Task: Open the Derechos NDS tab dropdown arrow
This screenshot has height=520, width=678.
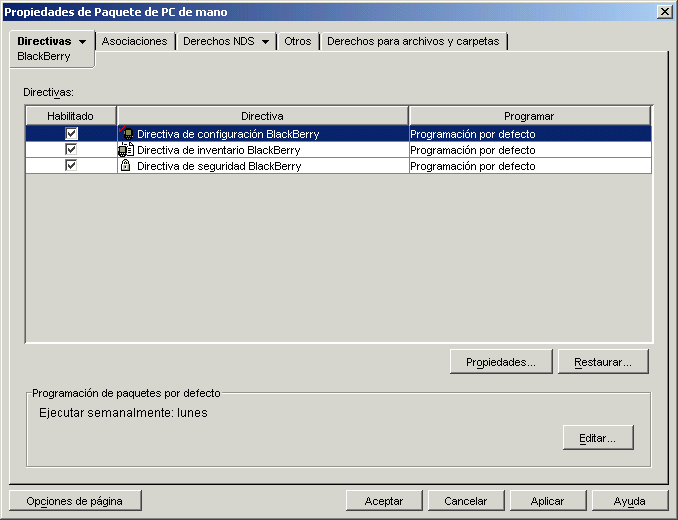Action: 265,42
